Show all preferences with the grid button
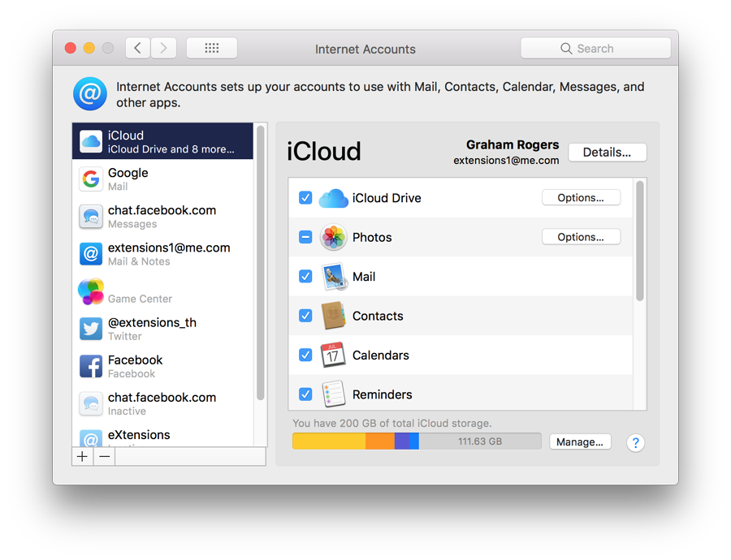Viewport: 731px width, 560px height. click(x=212, y=48)
